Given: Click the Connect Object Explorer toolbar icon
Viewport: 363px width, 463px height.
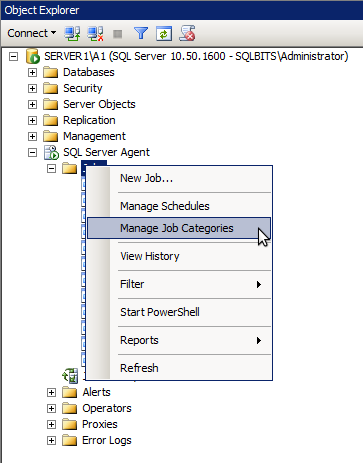Looking at the screenshot, I should (x=72, y=34).
